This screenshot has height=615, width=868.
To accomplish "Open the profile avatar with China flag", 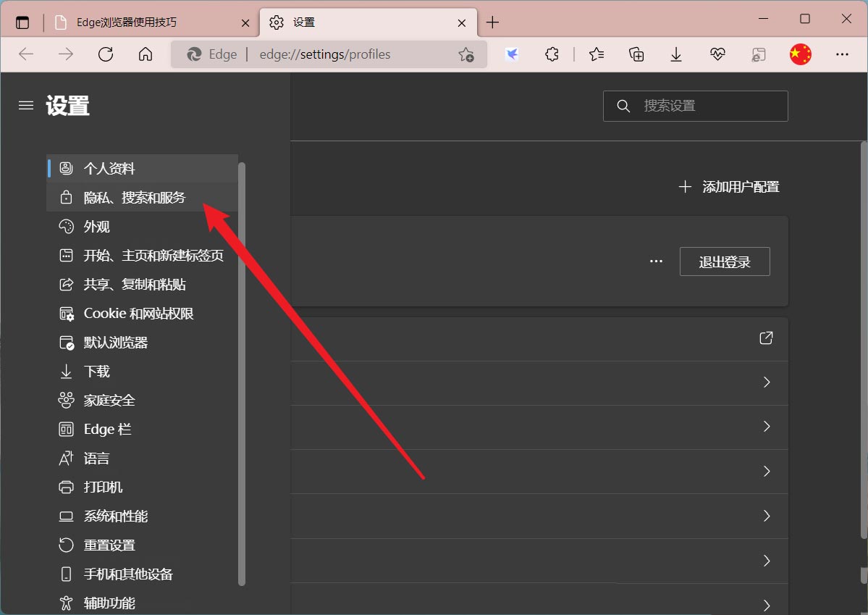I will pyautogui.click(x=800, y=54).
